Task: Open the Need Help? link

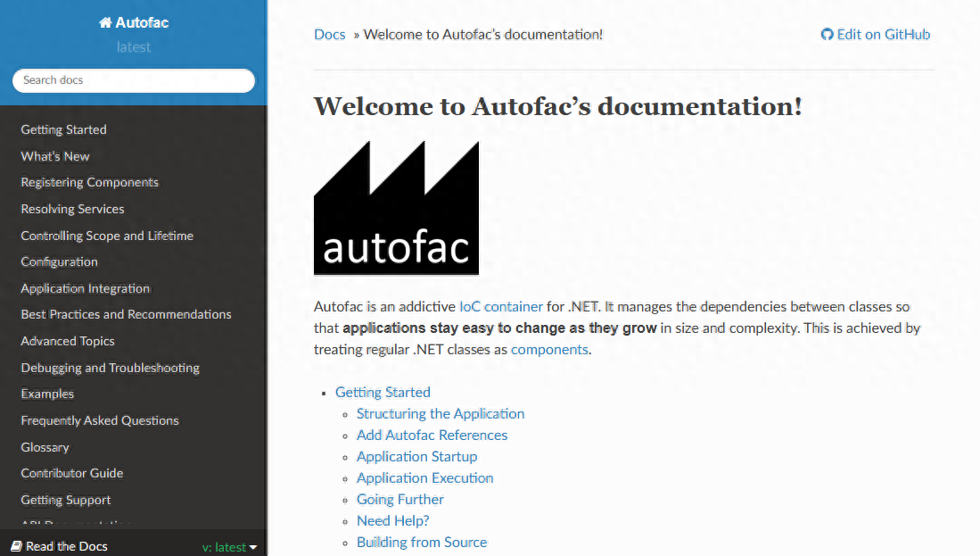Action: (392, 520)
